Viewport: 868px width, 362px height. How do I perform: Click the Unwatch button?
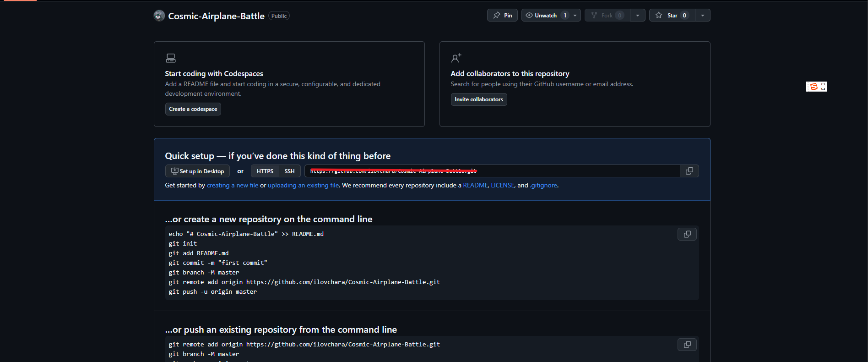(x=546, y=15)
